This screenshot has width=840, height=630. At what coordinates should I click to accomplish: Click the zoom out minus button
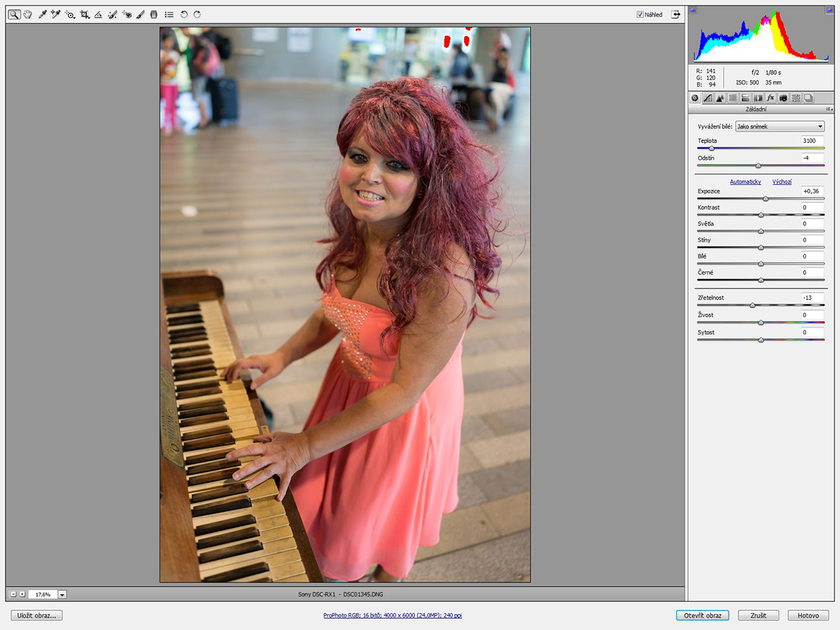[x=13, y=594]
